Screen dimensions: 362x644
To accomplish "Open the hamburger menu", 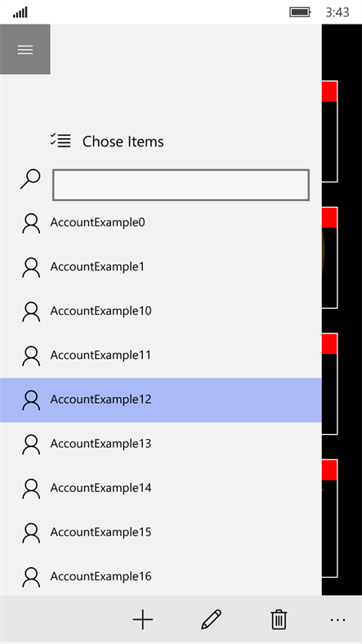I will pos(25,49).
